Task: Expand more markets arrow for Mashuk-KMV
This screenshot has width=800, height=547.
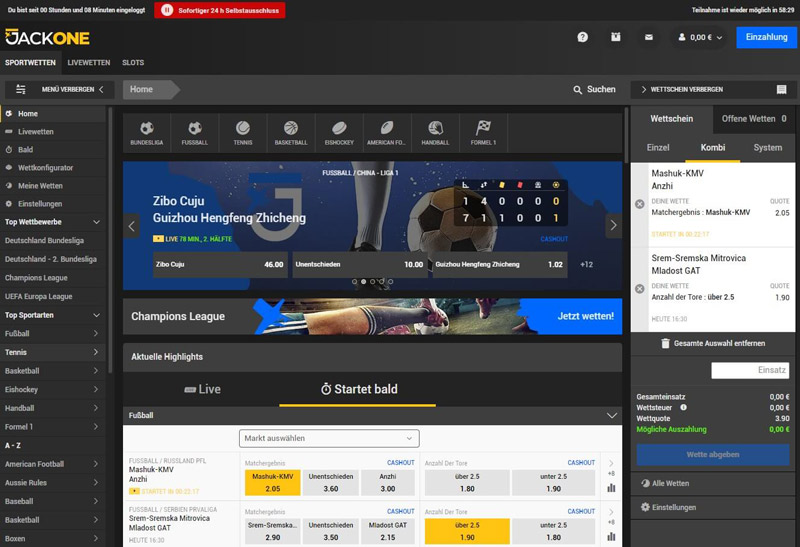Action: pyautogui.click(x=611, y=463)
